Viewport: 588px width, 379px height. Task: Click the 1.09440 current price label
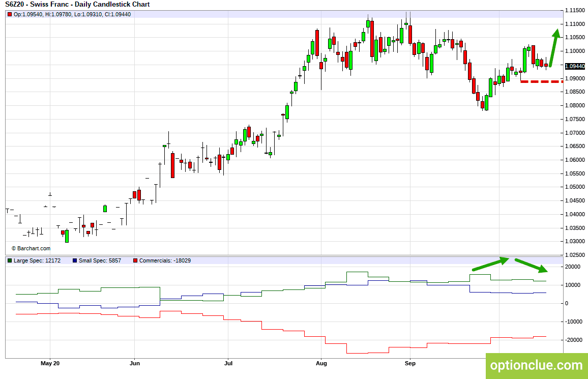(x=575, y=66)
